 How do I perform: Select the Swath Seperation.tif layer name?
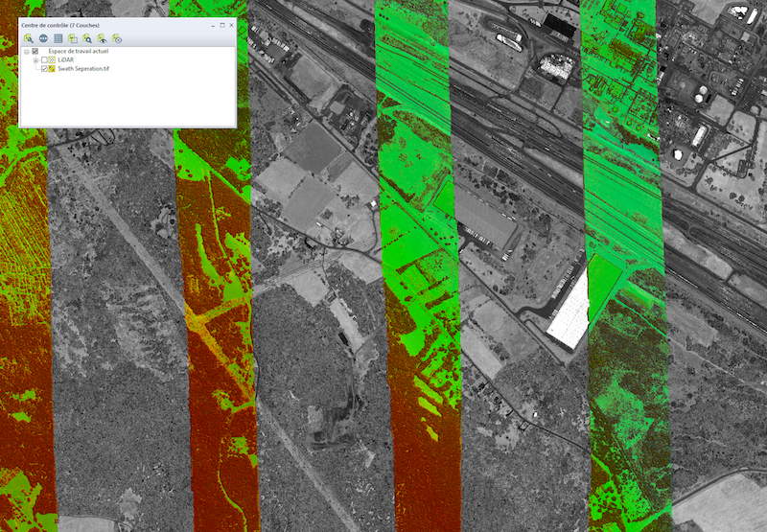coord(83,69)
